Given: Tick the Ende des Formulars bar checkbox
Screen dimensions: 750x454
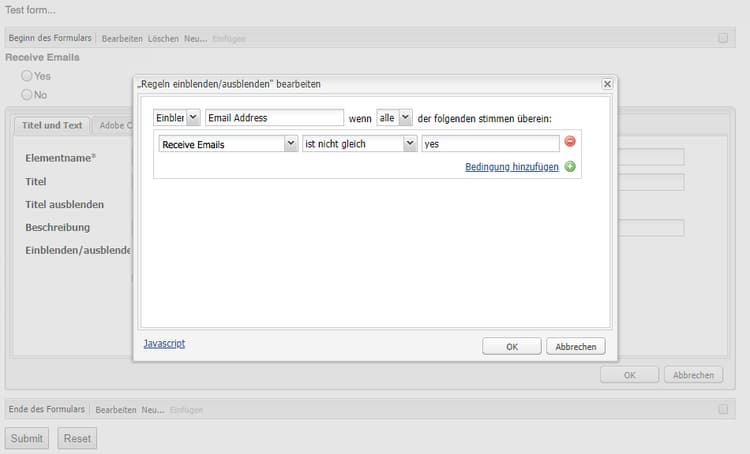Looking at the screenshot, I should (723, 409).
